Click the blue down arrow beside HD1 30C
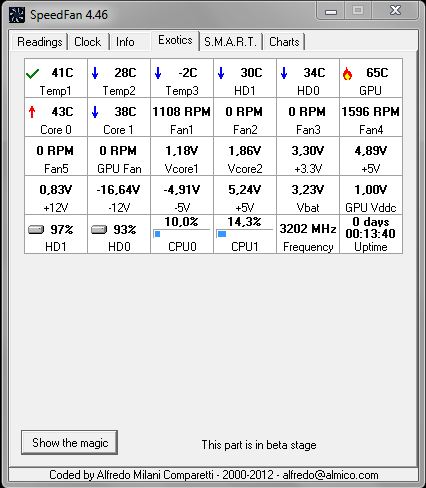426x488 pixels. (x=221, y=73)
